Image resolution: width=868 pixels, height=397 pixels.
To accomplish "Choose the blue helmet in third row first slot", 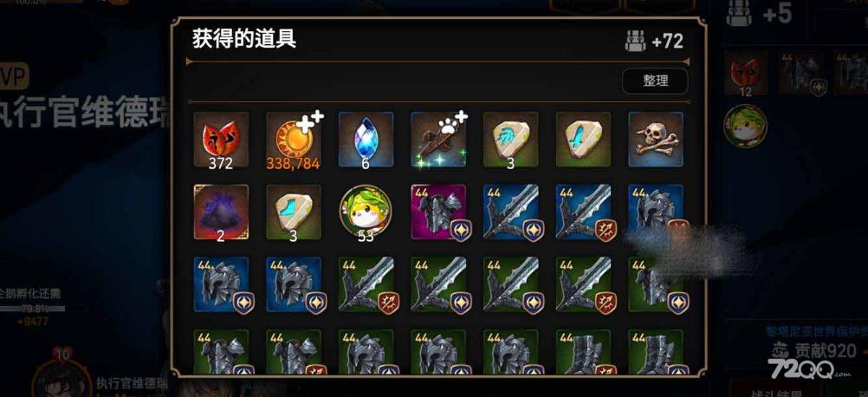I will point(222,284).
